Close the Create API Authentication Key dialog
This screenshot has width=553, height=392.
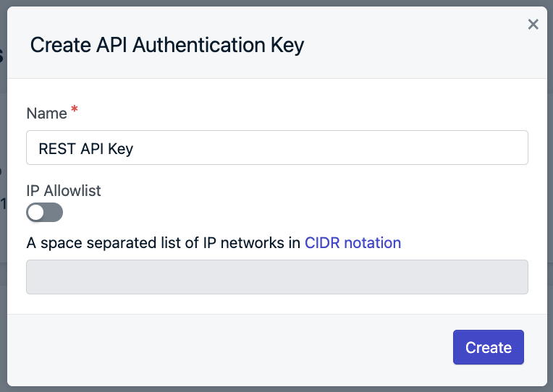(x=533, y=25)
